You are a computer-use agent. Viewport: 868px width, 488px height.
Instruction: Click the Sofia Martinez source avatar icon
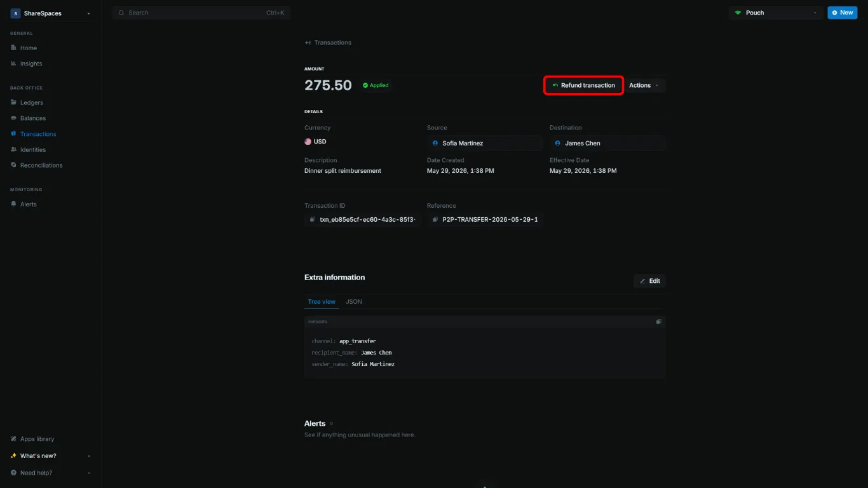point(435,143)
